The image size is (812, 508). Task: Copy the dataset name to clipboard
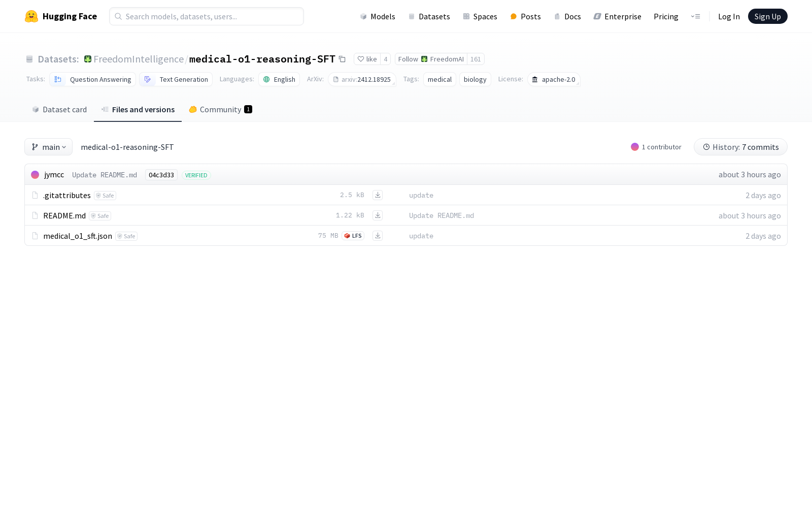(x=342, y=59)
